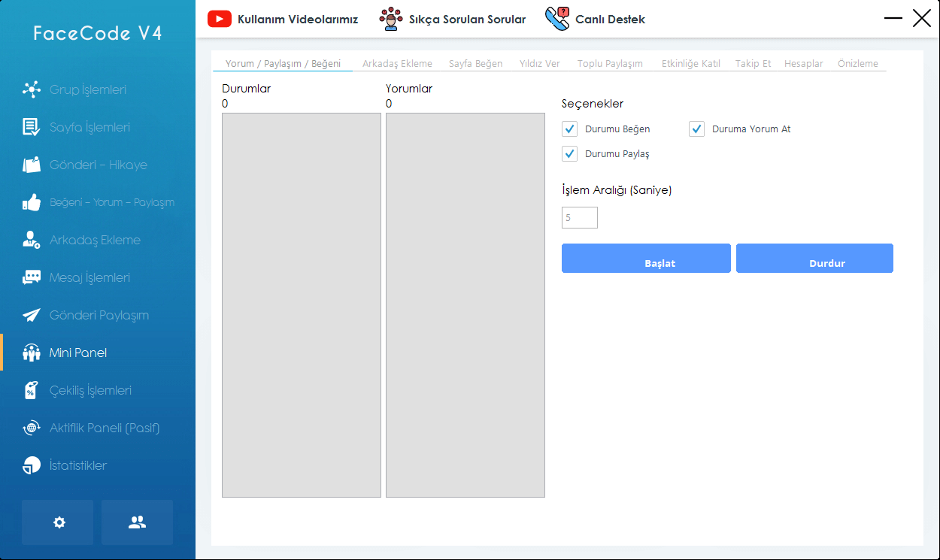Screen dimensions: 940x560
Task: Click the Mini Panel people icon
Action: [32, 353]
